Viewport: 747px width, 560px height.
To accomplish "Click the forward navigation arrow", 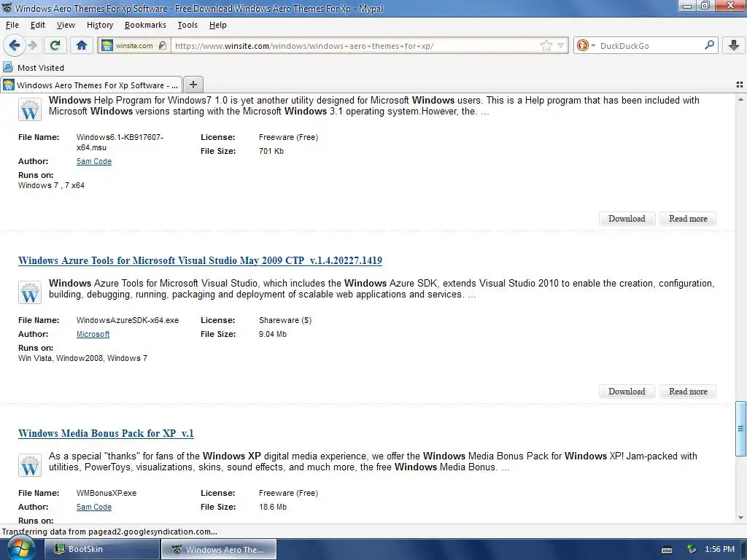I will (32, 45).
